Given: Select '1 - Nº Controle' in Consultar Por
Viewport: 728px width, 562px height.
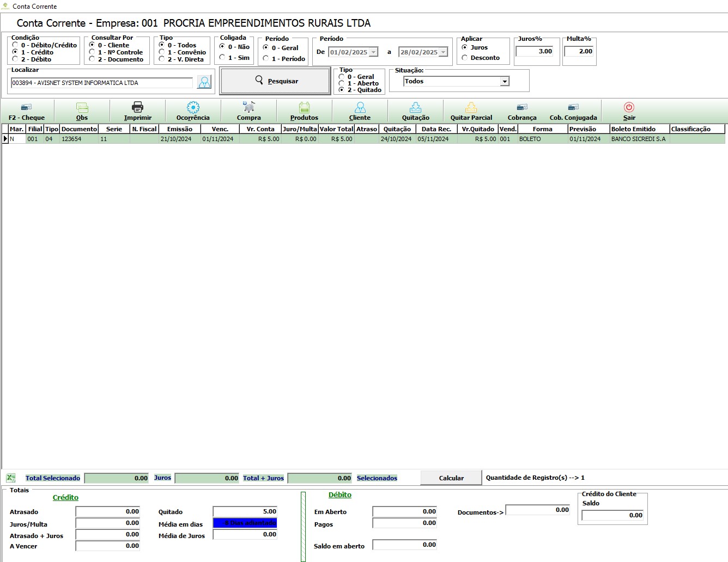Looking at the screenshot, I should (x=92, y=52).
